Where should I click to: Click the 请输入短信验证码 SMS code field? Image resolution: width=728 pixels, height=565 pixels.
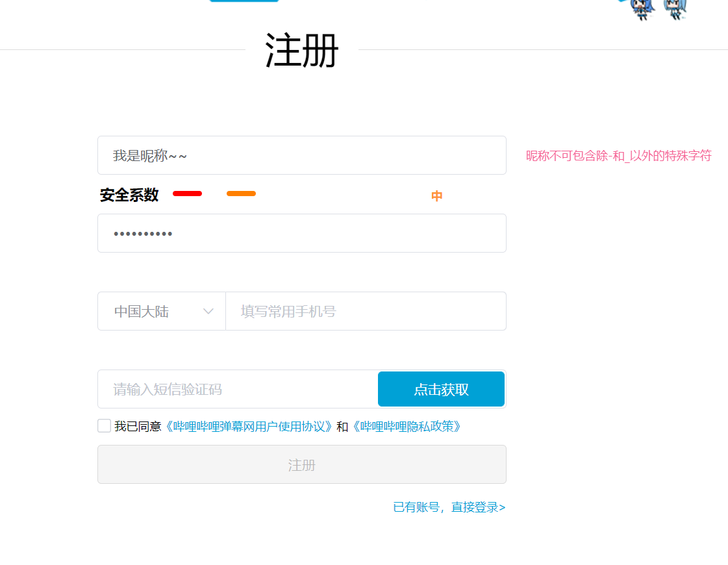tap(238, 390)
